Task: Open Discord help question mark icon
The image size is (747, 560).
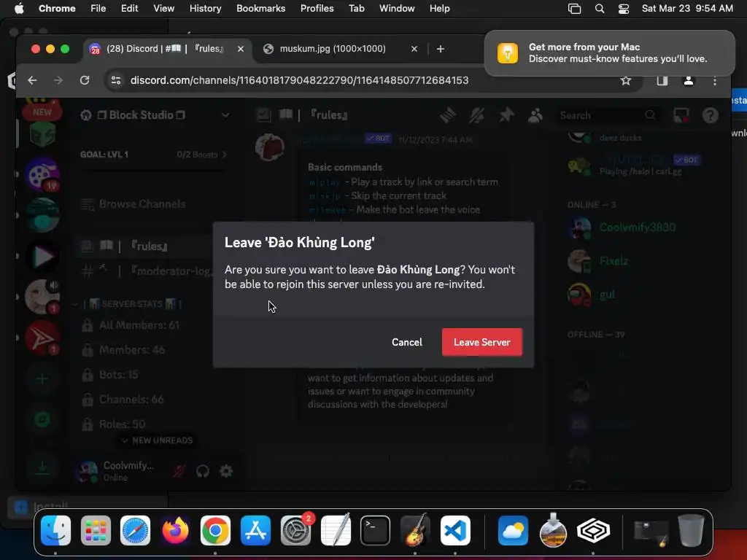Action: (x=710, y=115)
